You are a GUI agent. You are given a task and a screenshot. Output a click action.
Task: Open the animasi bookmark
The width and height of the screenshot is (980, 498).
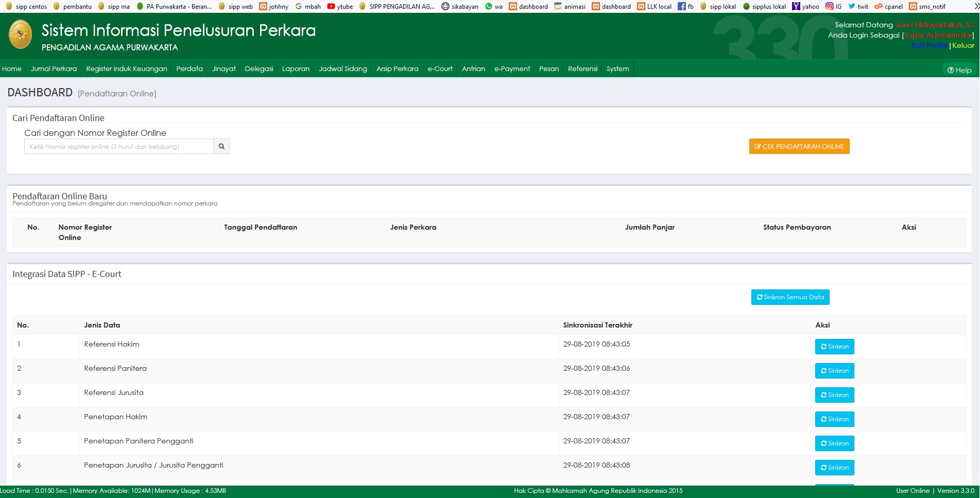click(x=570, y=6)
